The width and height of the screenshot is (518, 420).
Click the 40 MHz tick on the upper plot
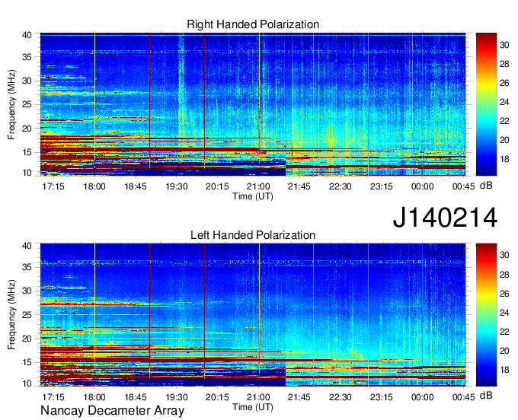point(27,35)
